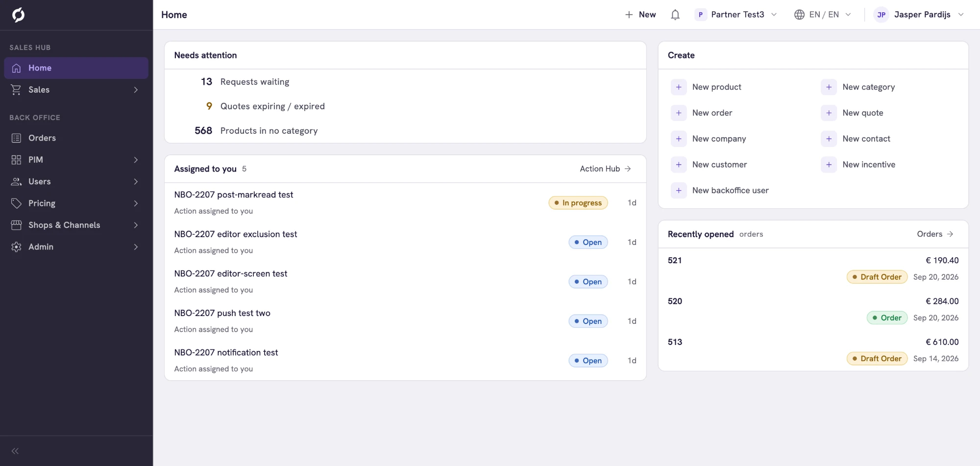Click the plus icon beside New product
The width and height of the screenshot is (980, 466).
click(x=679, y=87)
